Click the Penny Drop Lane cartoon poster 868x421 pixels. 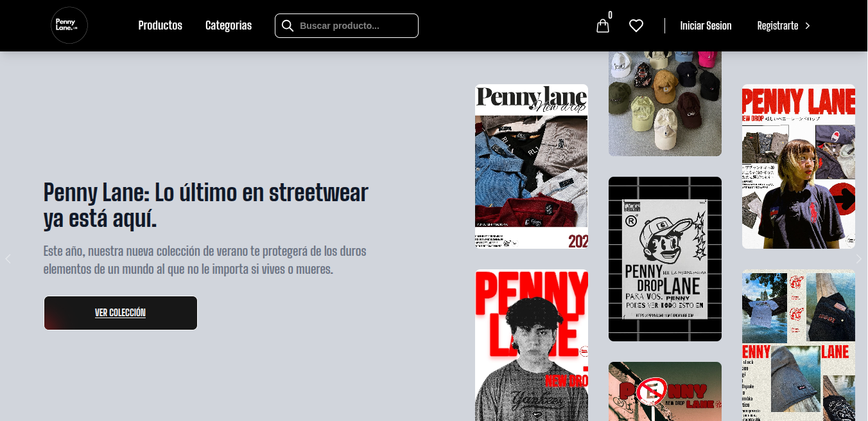pos(664,259)
